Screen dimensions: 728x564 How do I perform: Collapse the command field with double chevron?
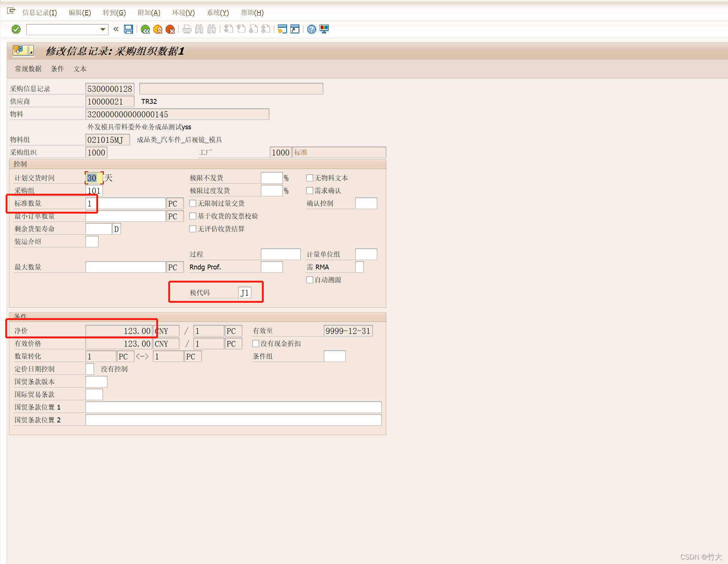(x=116, y=29)
